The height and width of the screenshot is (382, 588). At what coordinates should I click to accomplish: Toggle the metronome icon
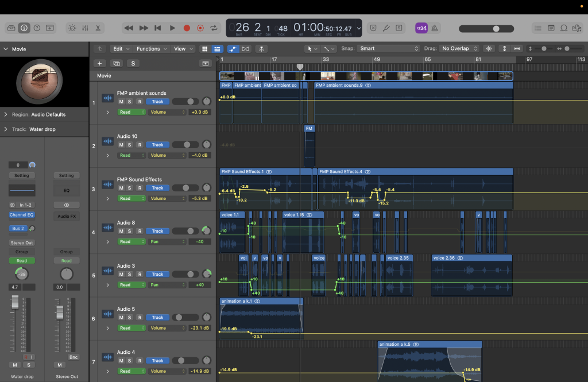coord(435,28)
